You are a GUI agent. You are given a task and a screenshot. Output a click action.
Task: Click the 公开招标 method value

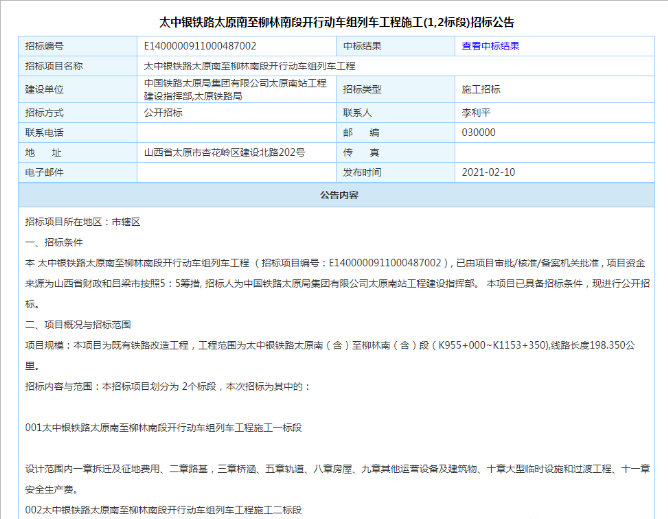pos(163,113)
